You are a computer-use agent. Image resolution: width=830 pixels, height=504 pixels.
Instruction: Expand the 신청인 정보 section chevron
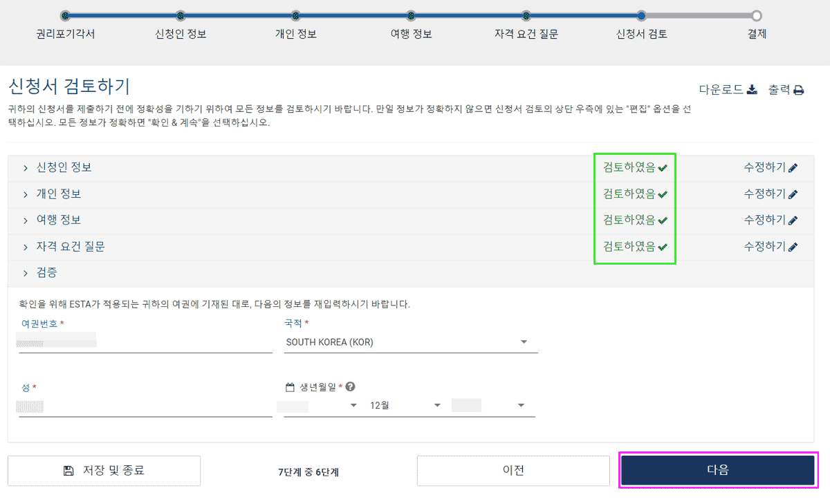point(26,168)
